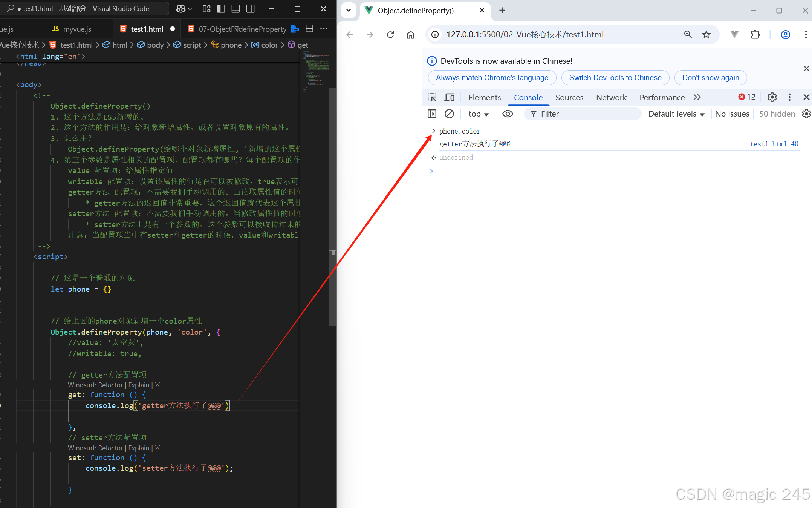812x508 pixels.
Task: Click VS Code split editor icon
Action: (309, 29)
